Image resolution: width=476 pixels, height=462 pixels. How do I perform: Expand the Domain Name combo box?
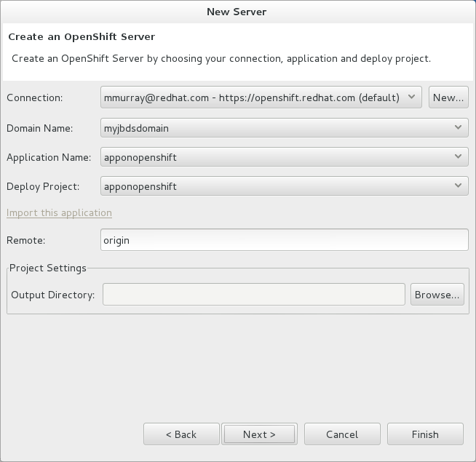(x=284, y=127)
